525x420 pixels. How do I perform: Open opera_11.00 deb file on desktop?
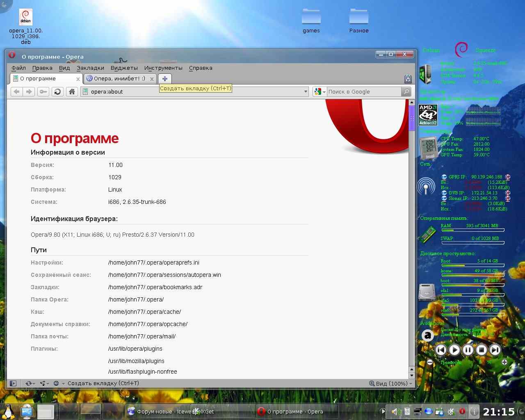coord(26,27)
